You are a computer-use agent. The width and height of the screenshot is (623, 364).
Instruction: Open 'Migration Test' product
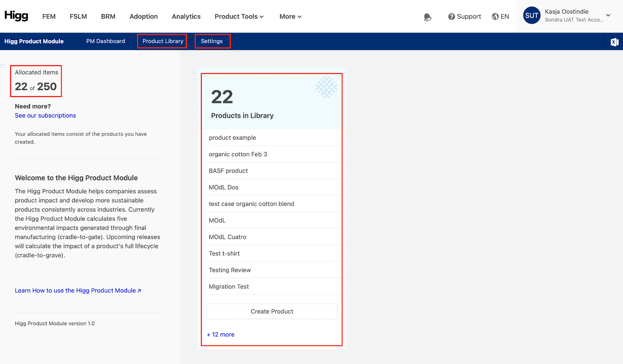[x=272, y=287]
